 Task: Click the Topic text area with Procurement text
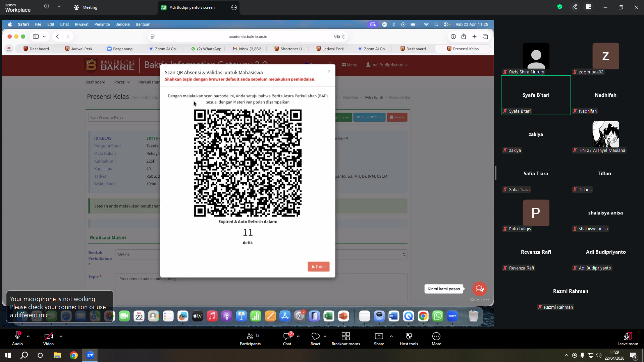pyautogui.click(x=261, y=287)
